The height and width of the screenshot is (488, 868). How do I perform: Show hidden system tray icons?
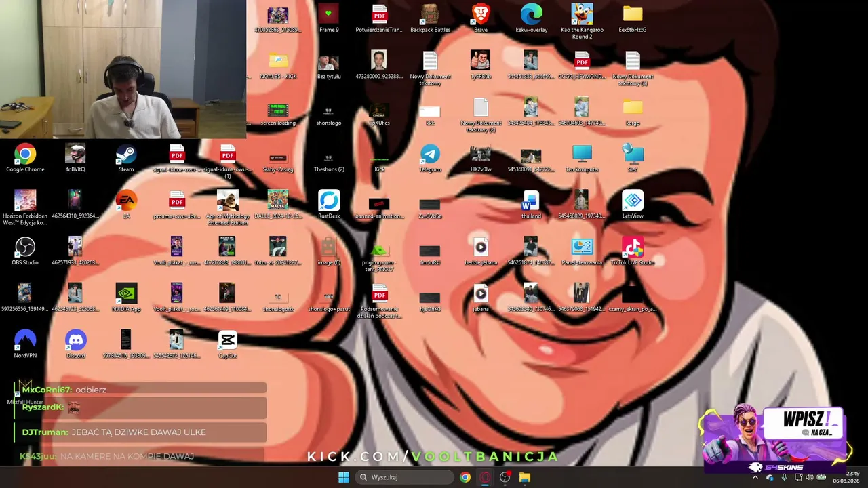(755, 477)
